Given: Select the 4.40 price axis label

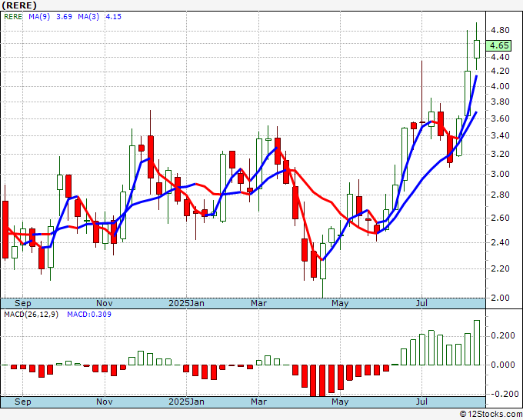Looking at the screenshot, I should pos(500,57).
